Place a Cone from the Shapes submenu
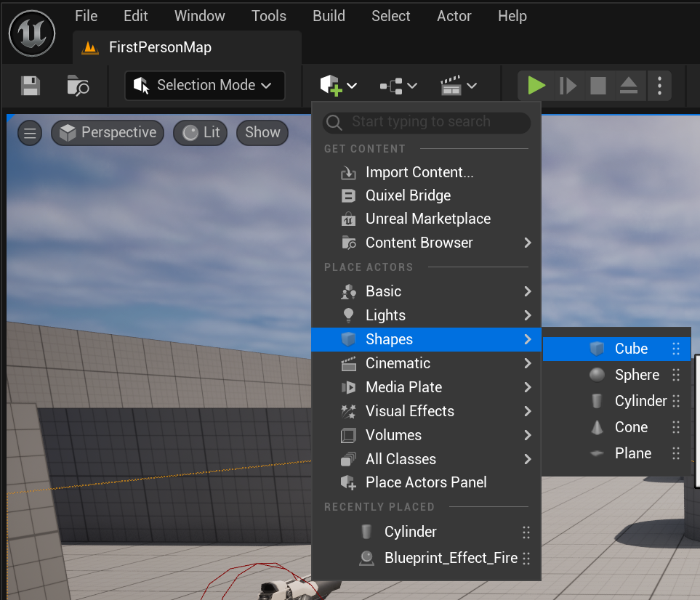This screenshot has height=600, width=700. (x=616, y=427)
